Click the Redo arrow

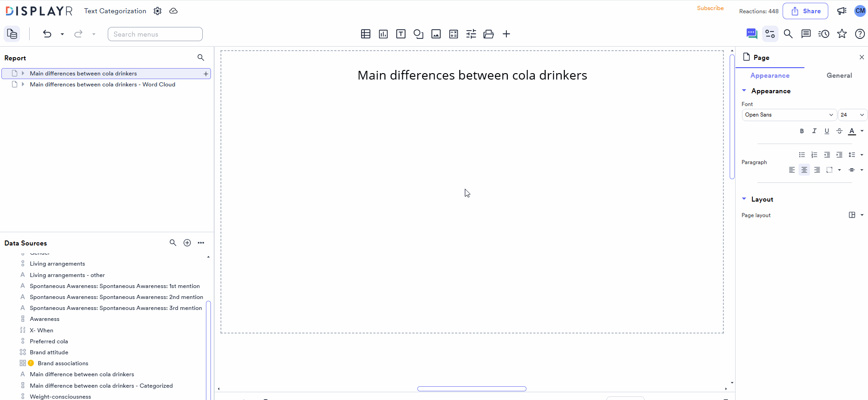[79, 34]
